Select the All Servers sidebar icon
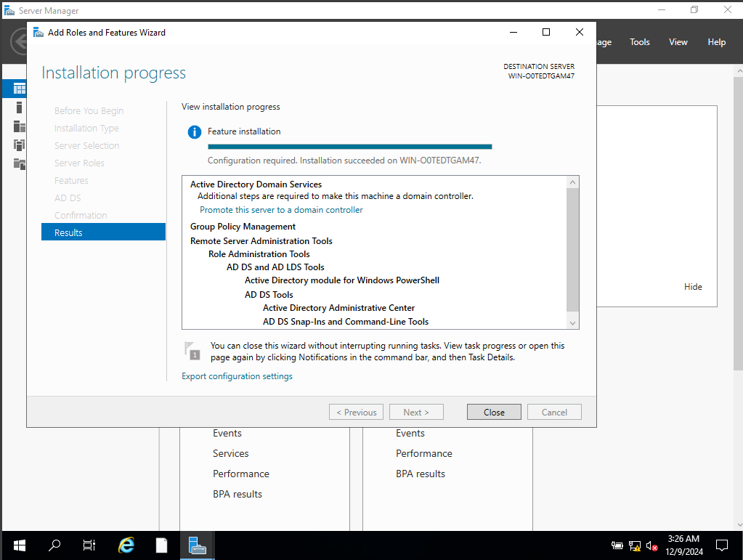This screenshot has height=560, width=743. coord(19,126)
